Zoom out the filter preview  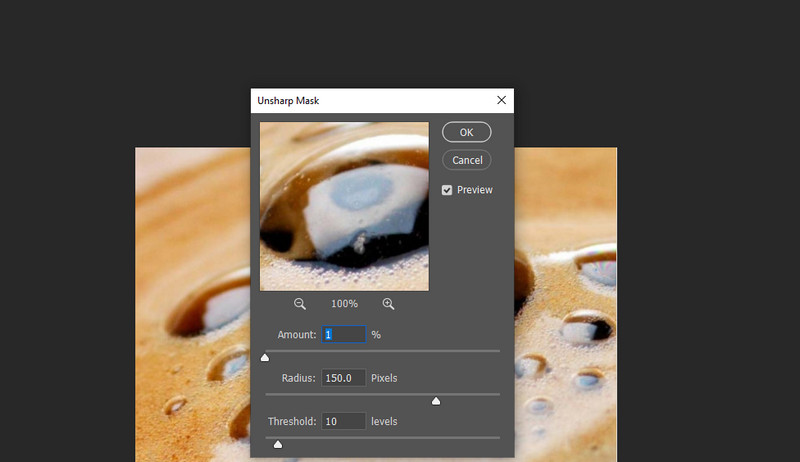(x=300, y=304)
